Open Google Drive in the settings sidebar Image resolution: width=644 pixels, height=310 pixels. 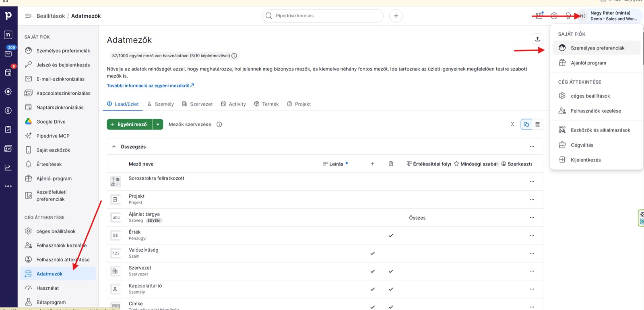(x=58, y=122)
